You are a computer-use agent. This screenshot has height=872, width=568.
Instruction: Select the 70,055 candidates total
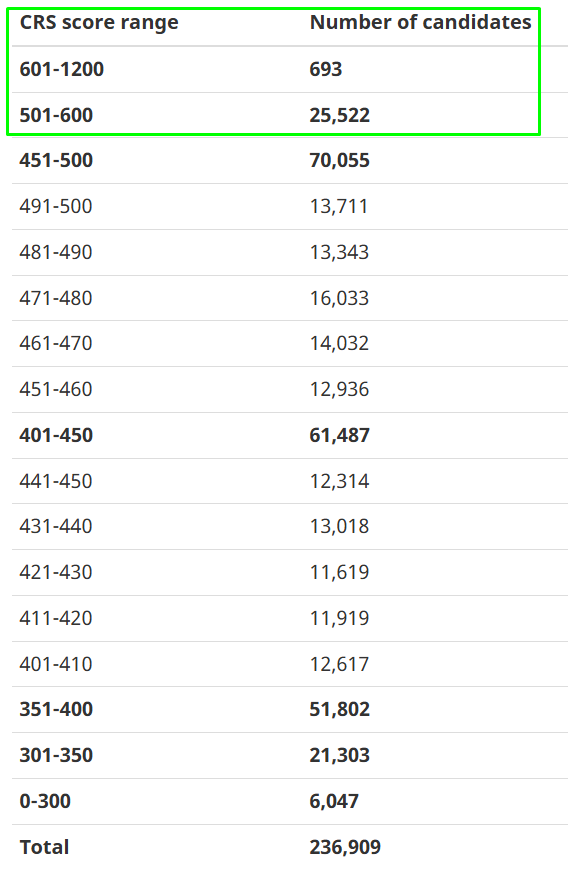(x=340, y=161)
